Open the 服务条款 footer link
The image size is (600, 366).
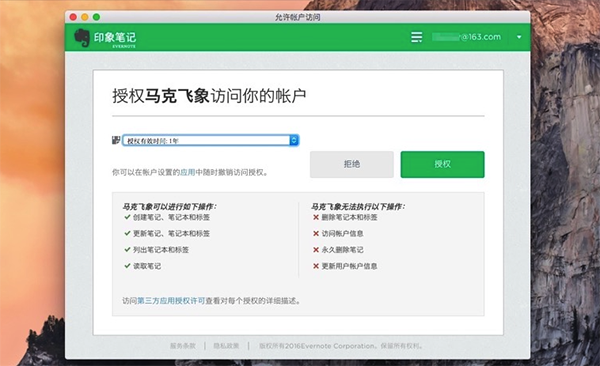[x=183, y=346]
